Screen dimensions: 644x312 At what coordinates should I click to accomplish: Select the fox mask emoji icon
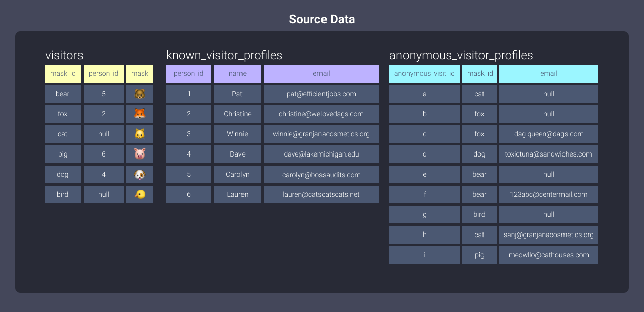click(139, 114)
